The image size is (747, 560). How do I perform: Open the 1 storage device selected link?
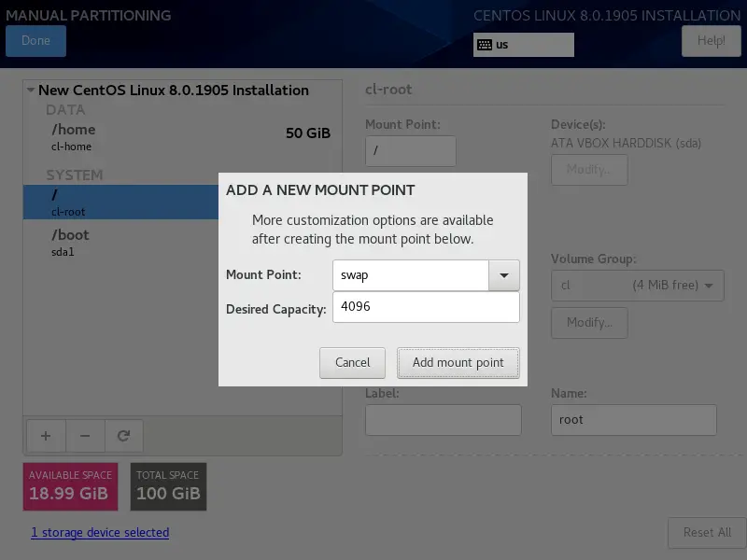pos(100,532)
